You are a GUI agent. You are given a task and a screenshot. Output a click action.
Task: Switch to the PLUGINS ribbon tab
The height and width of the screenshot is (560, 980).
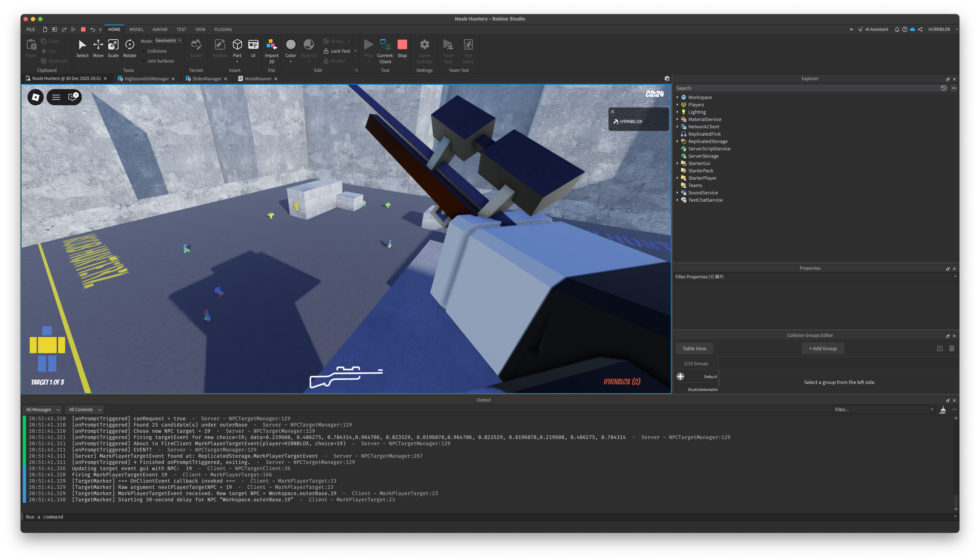(x=223, y=29)
